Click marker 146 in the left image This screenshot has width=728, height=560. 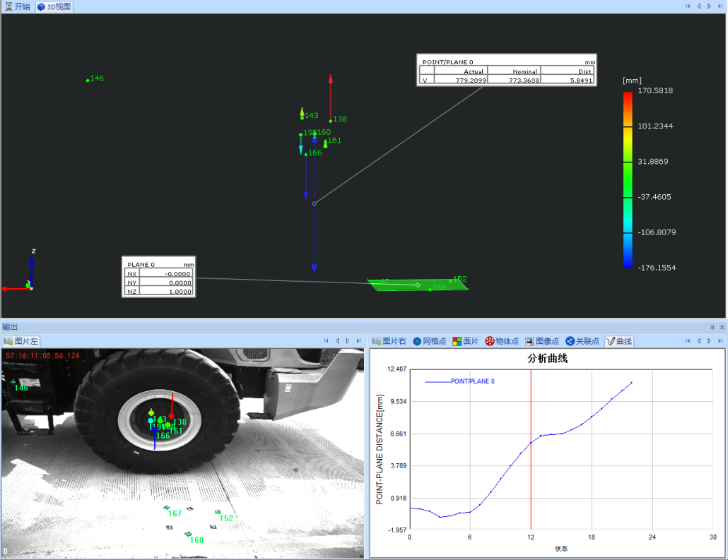point(13,382)
